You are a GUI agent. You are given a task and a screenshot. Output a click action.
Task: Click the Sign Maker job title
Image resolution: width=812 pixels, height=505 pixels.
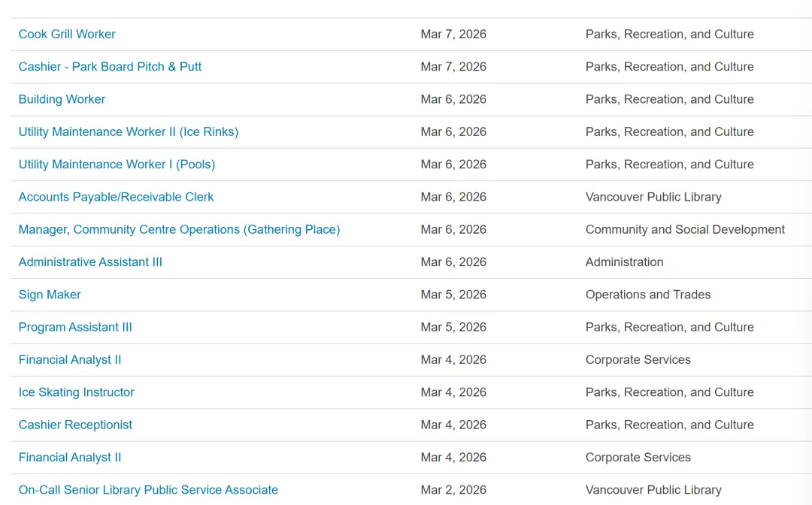click(50, 295)
